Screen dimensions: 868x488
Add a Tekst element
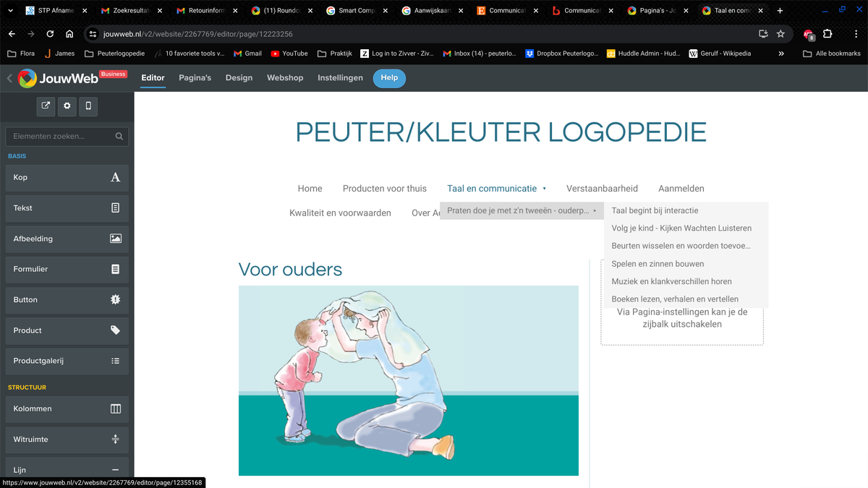point(67,207)
